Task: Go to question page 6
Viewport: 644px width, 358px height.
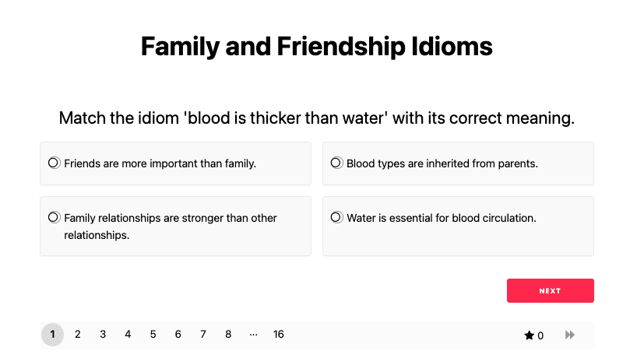Action: (178, 335)
